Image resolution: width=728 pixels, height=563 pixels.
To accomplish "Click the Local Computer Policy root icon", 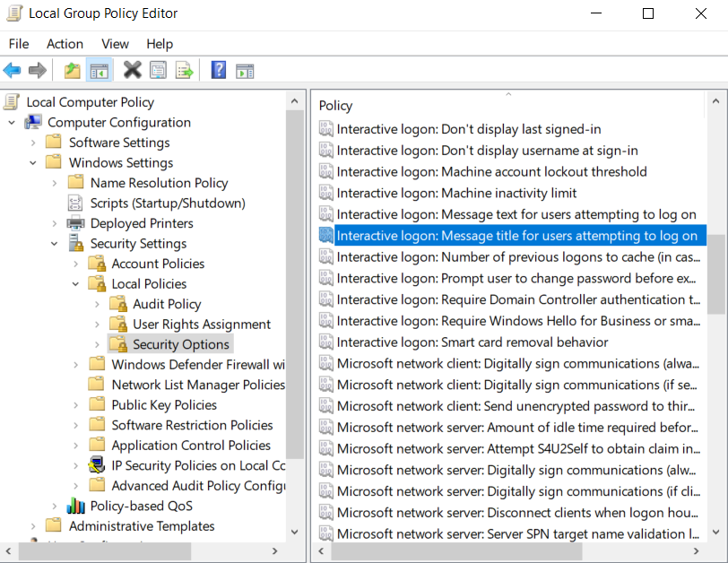I will click(11, 101).
